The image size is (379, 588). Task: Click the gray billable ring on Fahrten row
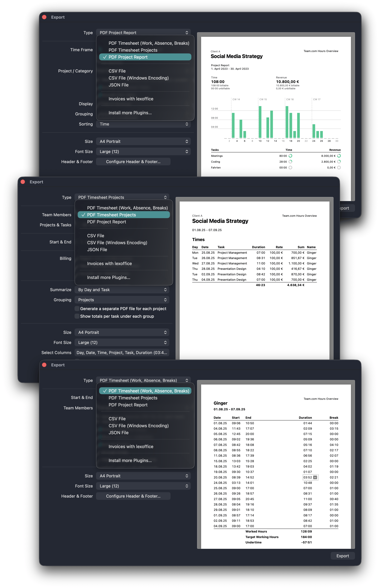click(x=291, y=168)
